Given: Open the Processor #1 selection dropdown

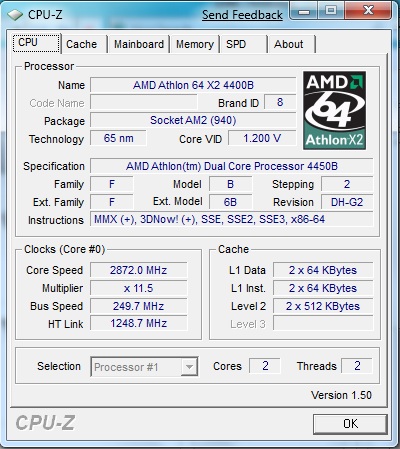Looking at the screenshot, I should tap(144, 367).
